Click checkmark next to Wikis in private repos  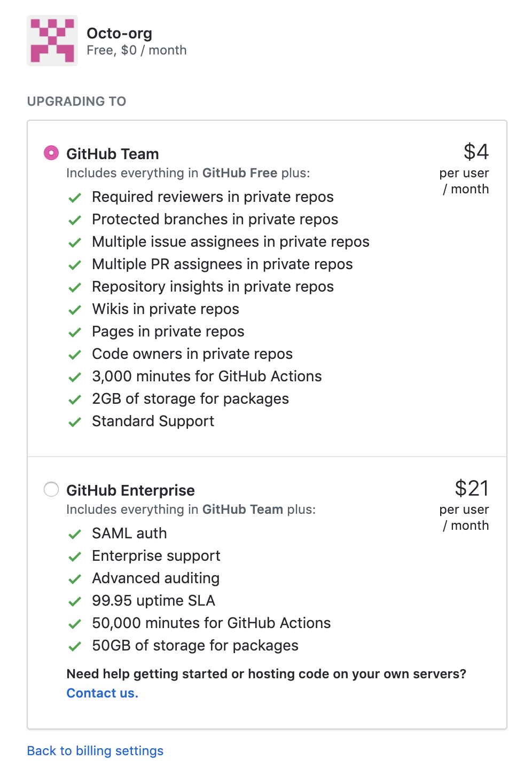(x=75, y=310)
